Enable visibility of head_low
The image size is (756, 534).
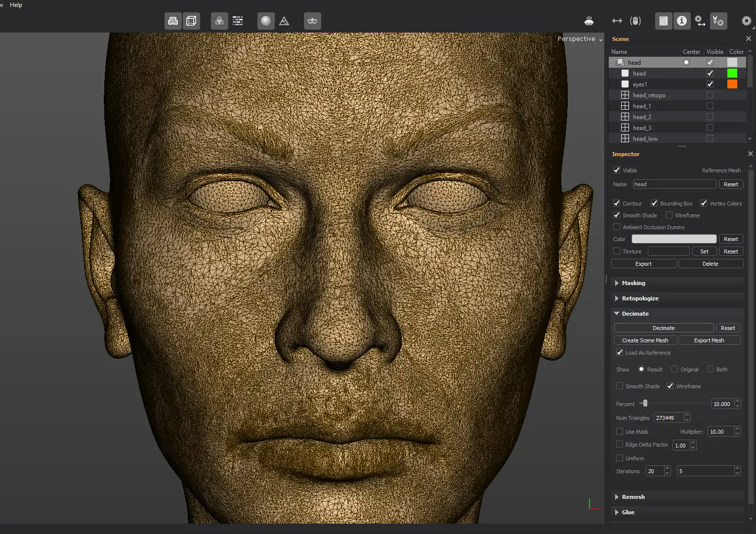pyautogui.click(x=710, y=138)
